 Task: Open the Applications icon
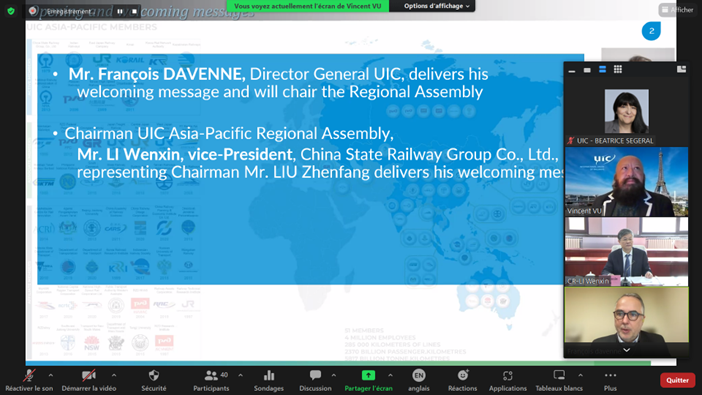(x=507, y=376)
